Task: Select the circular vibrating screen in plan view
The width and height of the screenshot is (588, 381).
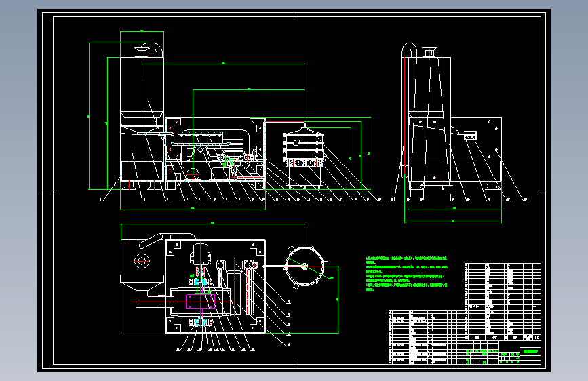Action: pyautogui.click(x=305, y=266)
